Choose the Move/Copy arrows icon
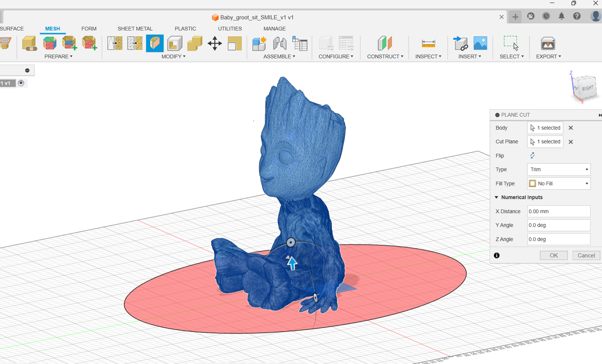This screenshot has width=602, height=364. (215, 43)
